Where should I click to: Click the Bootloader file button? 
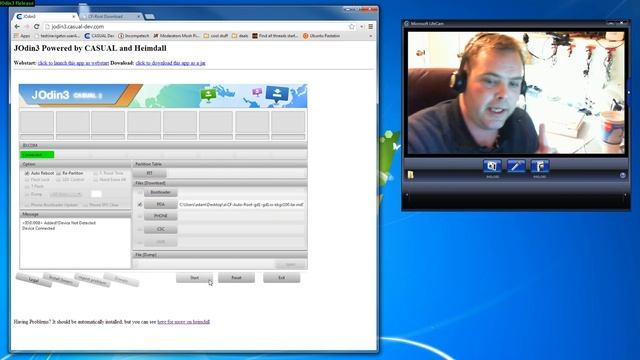(160, 192)
